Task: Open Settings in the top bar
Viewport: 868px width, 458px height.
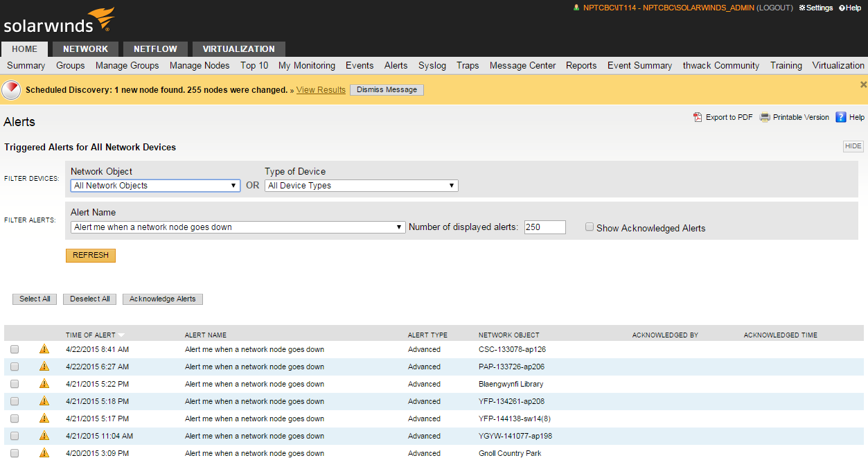Action: coord(815,8)
